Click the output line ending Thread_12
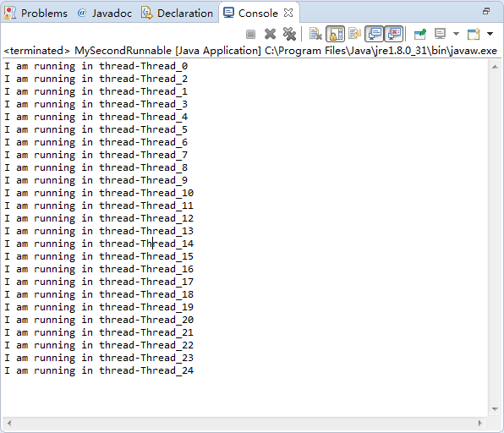The image size is (504, 433). tap(99, 218)
